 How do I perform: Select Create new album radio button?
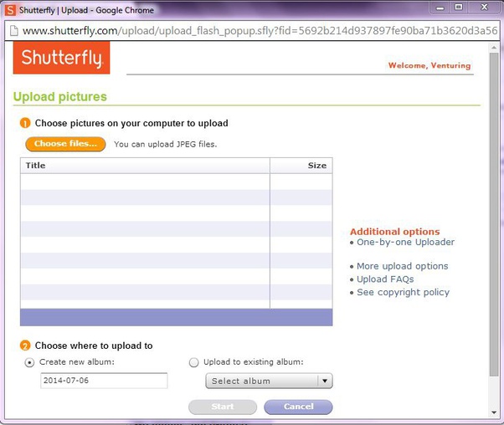(x=29, y=363)
